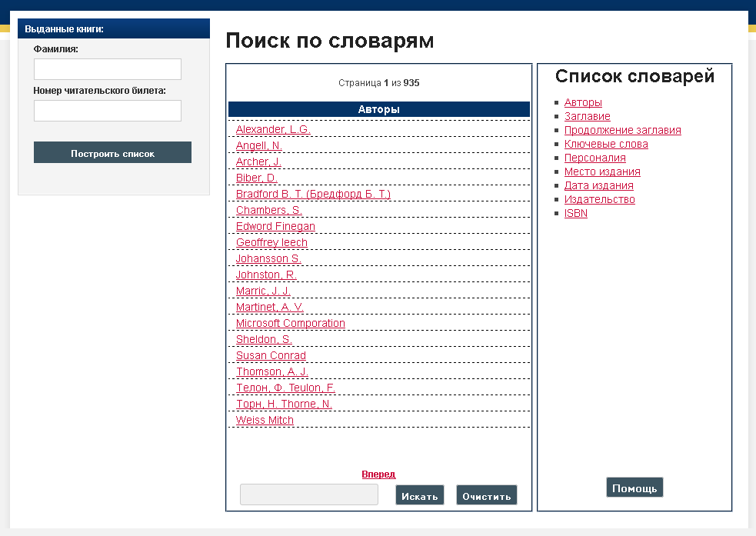Select Bradford B. T. author link
756x536 pixels.
click(313, 194)
